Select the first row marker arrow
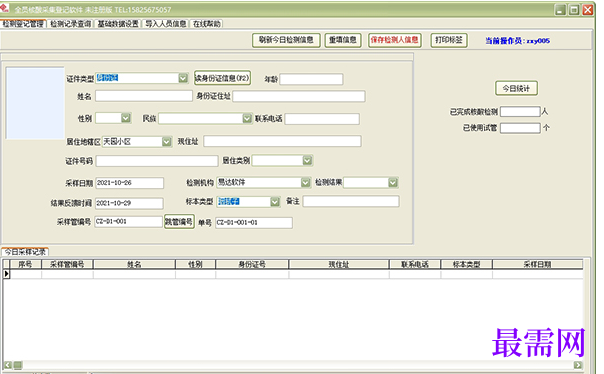 7,274
